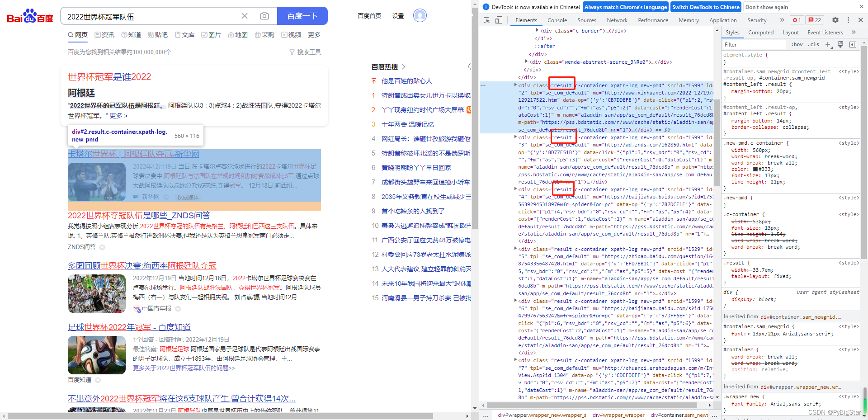
Task: Switch to the Sources tab
Action: (x=586, y=20)
